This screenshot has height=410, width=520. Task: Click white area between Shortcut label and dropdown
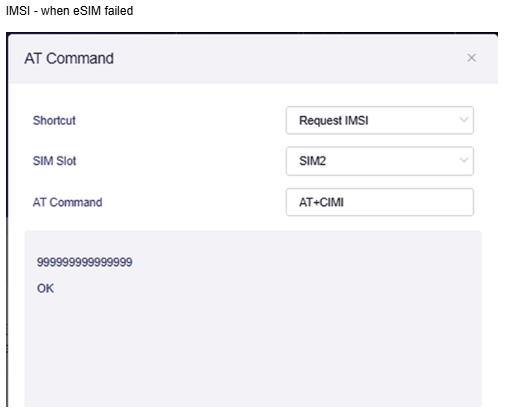point(180,120)
